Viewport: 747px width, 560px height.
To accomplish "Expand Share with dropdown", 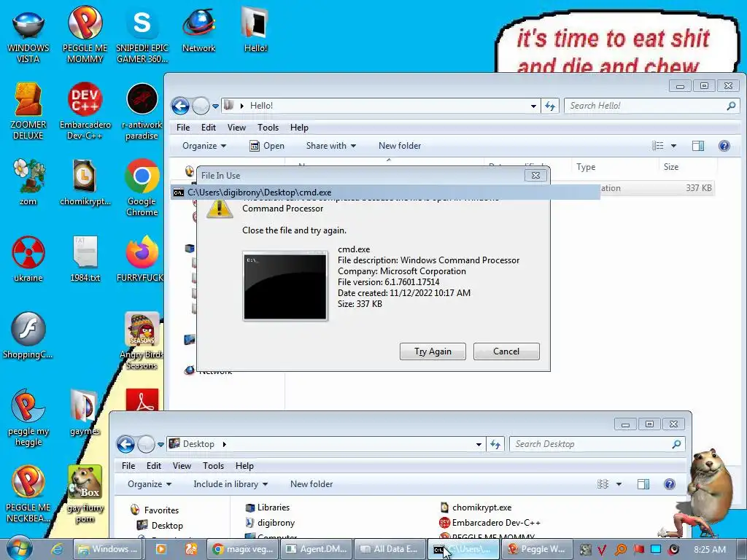I will click(x=331, y=146).
